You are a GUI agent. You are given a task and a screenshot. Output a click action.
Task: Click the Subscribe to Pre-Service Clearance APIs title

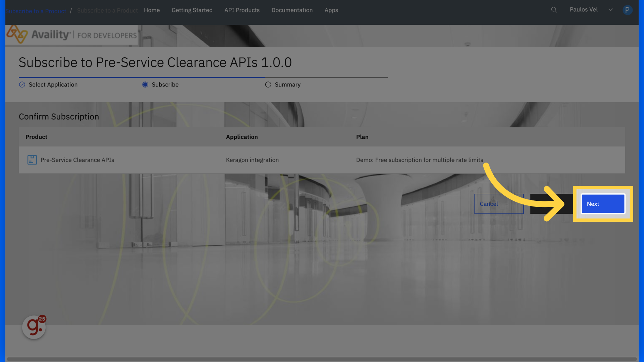point(155,62)
